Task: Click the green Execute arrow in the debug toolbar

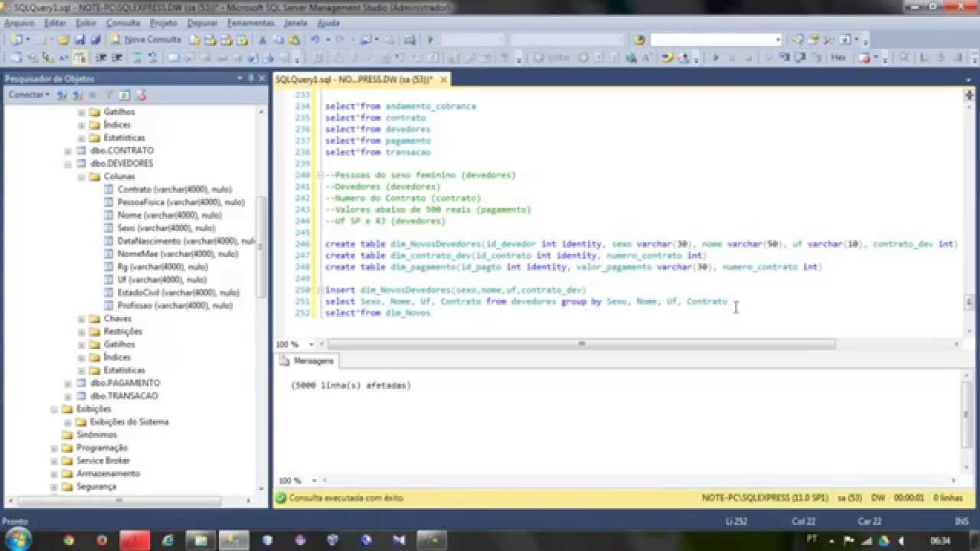Action: (716, 57)
